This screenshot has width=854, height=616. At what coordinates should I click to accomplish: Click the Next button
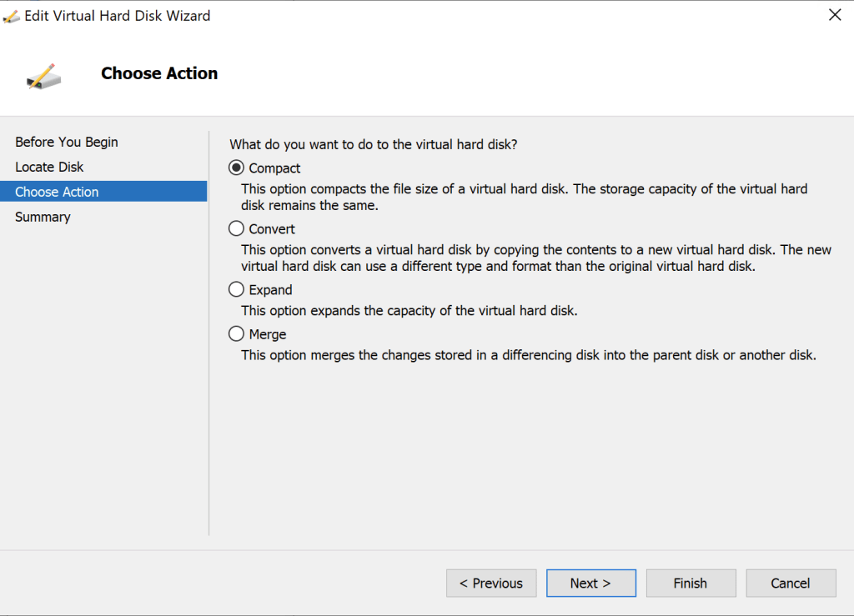pyautogui.click(x=590, y=583)
